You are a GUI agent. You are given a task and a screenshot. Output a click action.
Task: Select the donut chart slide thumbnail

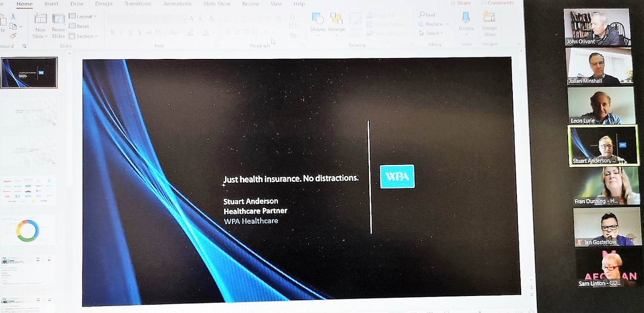(29, 229)
